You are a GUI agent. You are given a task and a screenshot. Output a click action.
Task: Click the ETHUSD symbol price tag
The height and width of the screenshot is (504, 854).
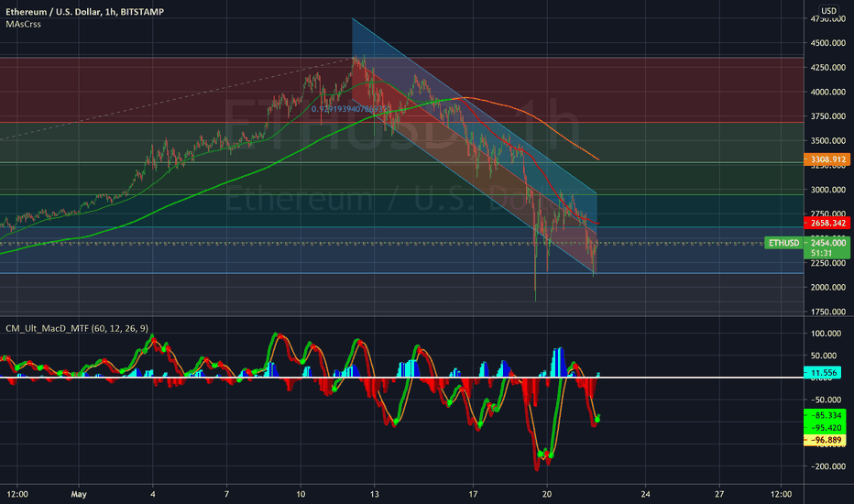783,243
